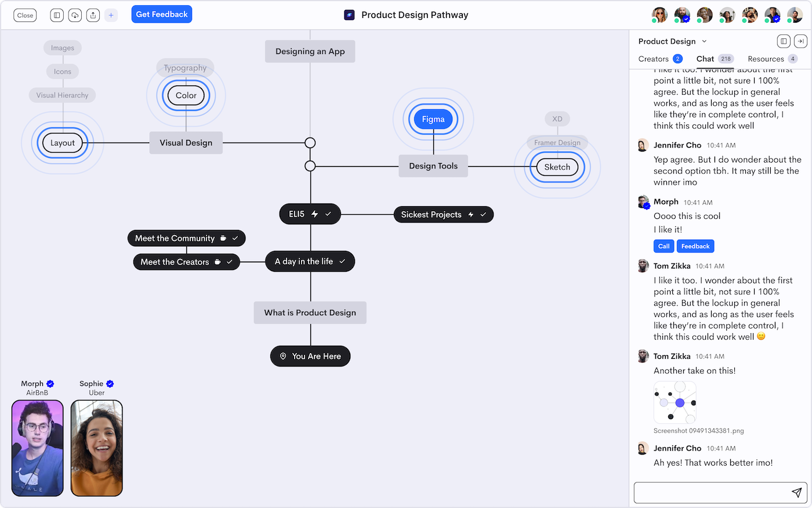This screenshot has width=812, height=508.
Task: Click the coffee cup icon on Meet the Creators
Action: point(217,262)
